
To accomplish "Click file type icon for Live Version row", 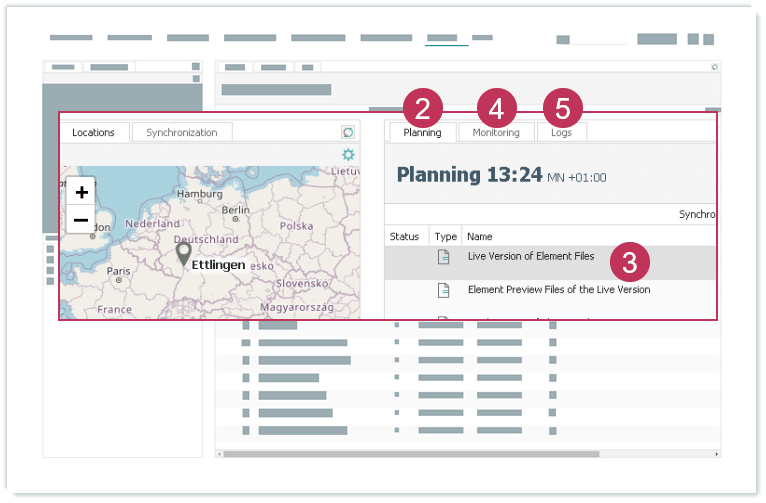I will click(444, 257).
